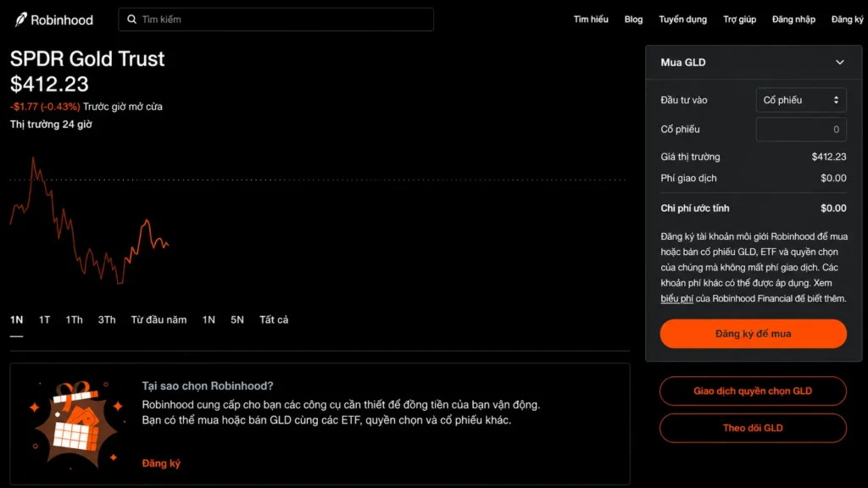Click Đăng ký in the top navigation
The width and height of the screenshot is (868, 488).
click(848, 19)
